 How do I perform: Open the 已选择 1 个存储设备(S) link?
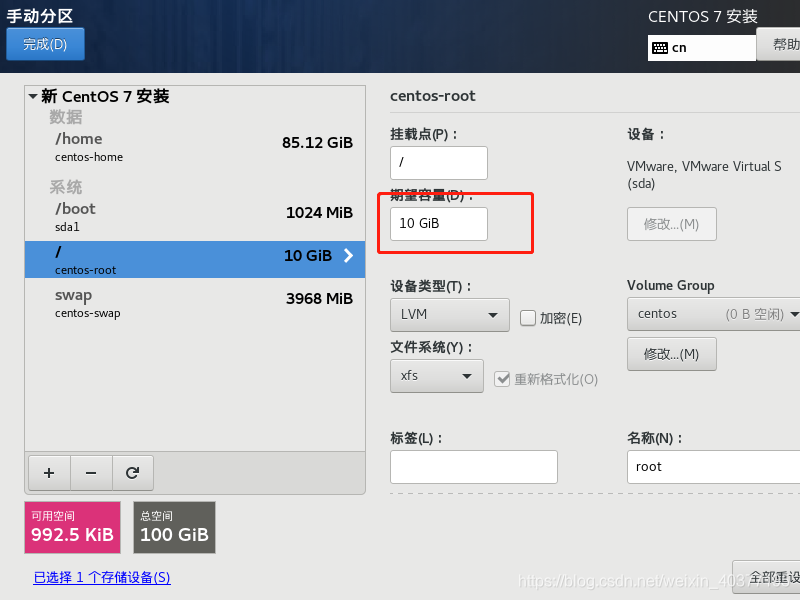click(x=101, y=577)
